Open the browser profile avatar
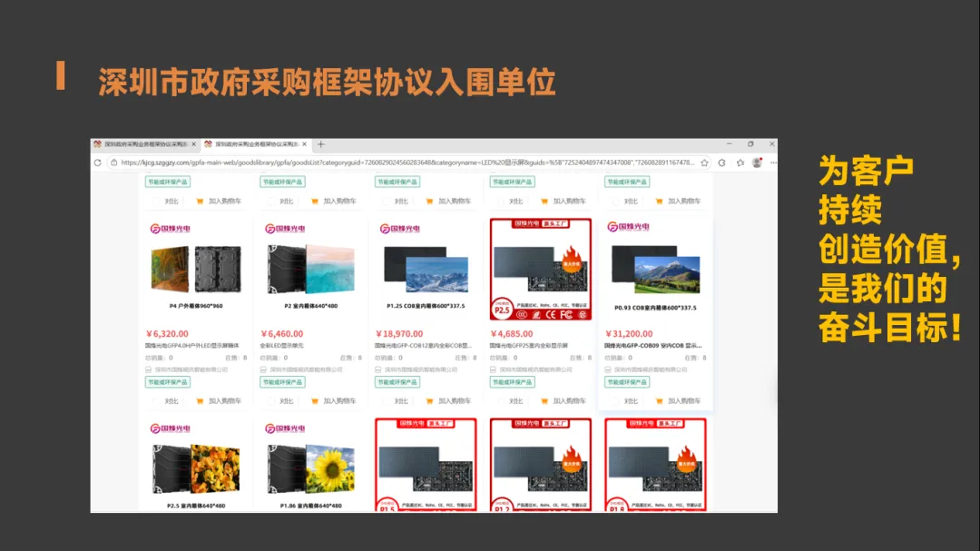The image size is (980, 551). (757, 162)
